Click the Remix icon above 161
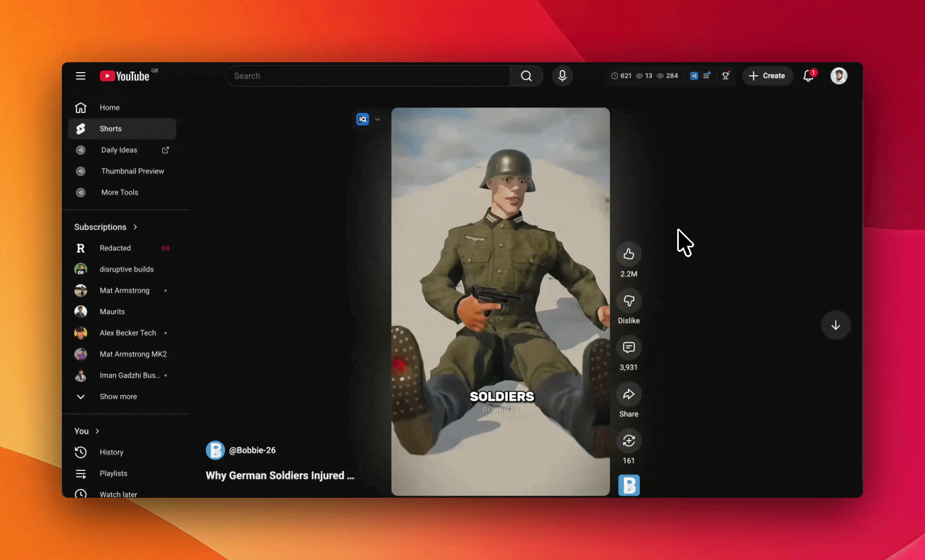This screenshot has width=925, height=560. click(x=628, y=441)
